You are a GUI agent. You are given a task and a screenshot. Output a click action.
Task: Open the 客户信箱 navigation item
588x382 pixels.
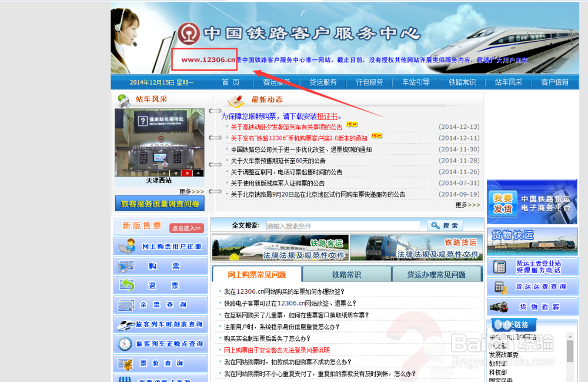[x=555, y=82]
